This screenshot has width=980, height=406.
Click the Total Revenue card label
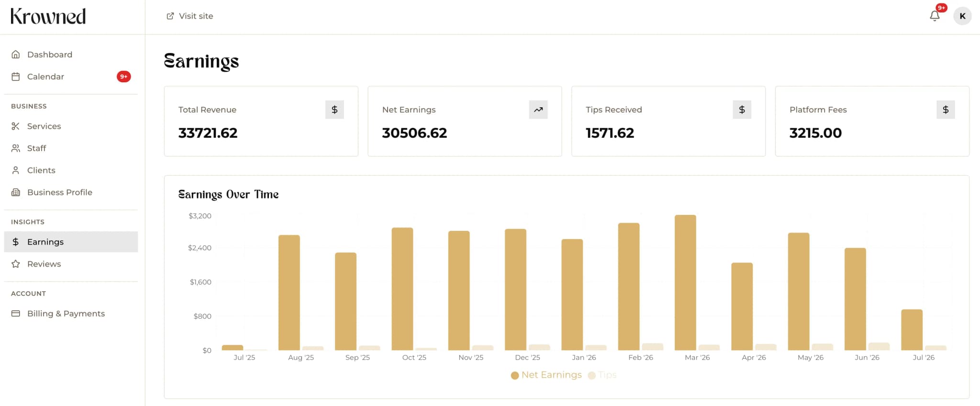(x=207, y=110)
